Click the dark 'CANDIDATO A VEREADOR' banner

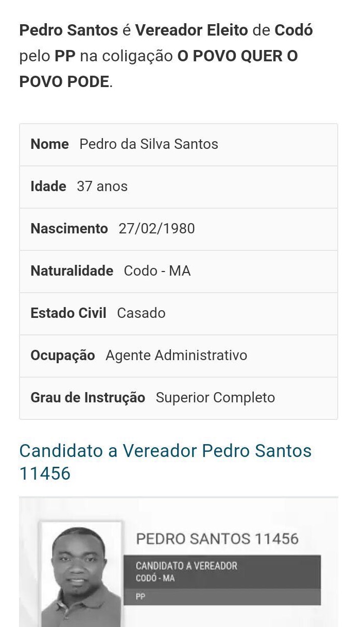point(221,571)
